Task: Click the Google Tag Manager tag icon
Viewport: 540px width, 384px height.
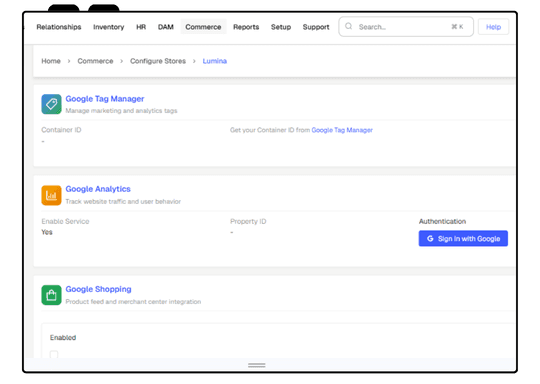Action: (51, 104)
